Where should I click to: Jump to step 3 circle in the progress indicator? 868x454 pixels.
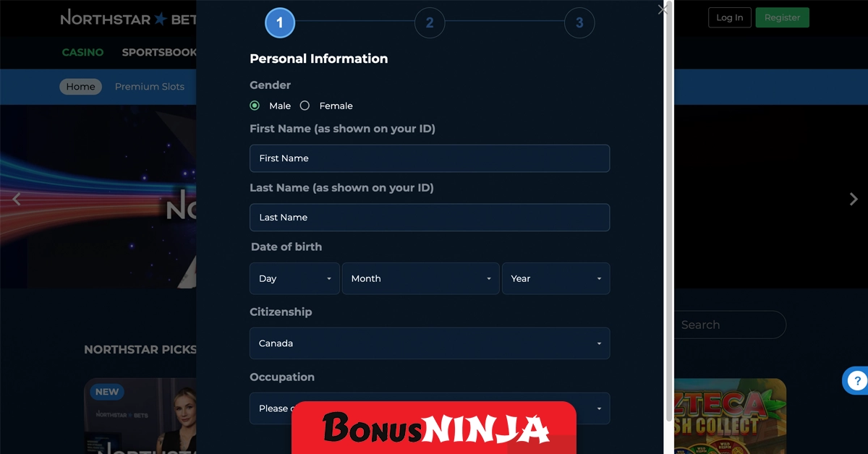coord(579,23)
